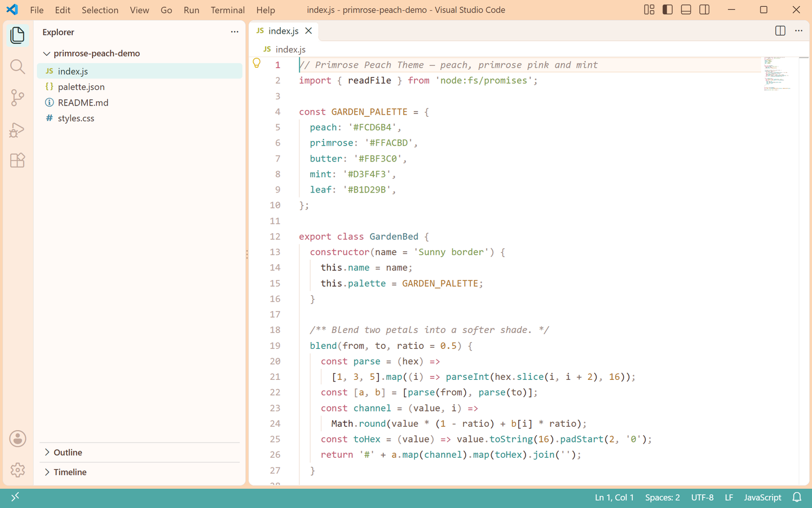Open the editor More Actions ellipsis
Screen dimensions: 812x508
point(798,31)
